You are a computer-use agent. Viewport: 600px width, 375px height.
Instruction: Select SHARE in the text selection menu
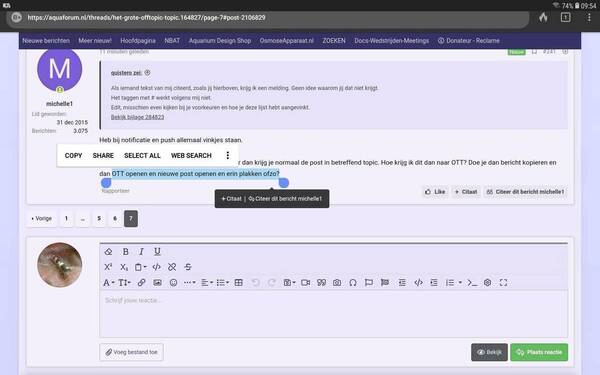(x=103, y=155)
